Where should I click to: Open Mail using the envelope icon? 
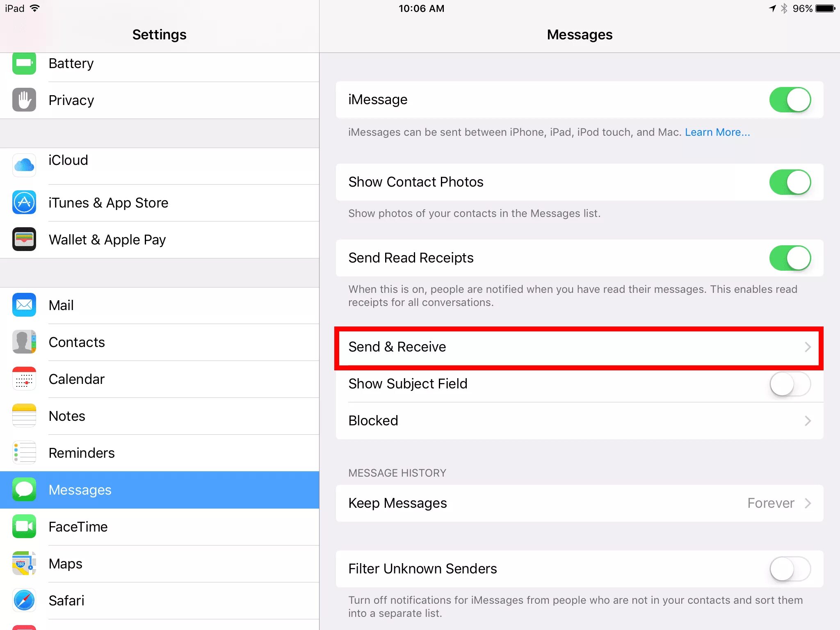click(24, 305)
